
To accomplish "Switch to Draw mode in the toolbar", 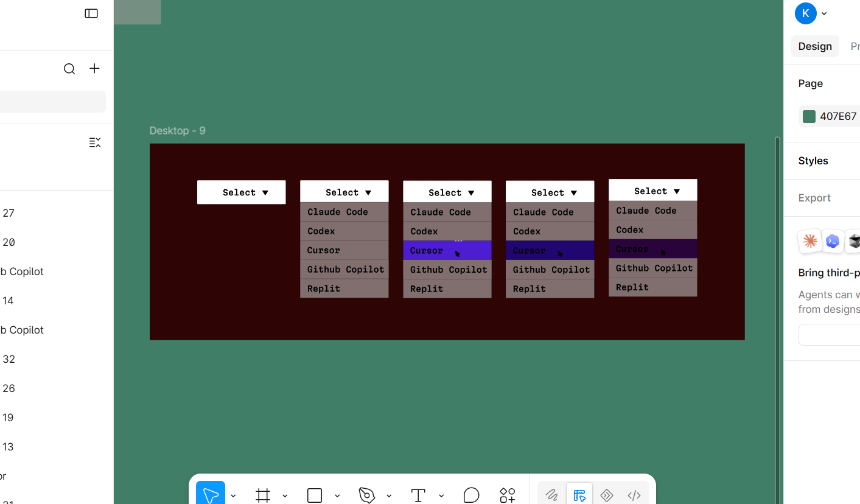I will (551, 495).
